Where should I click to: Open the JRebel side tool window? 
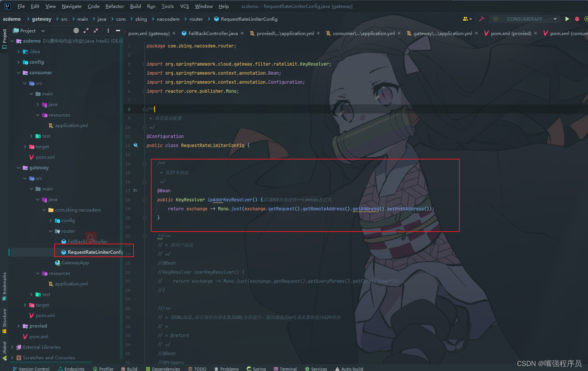point(4,351)
